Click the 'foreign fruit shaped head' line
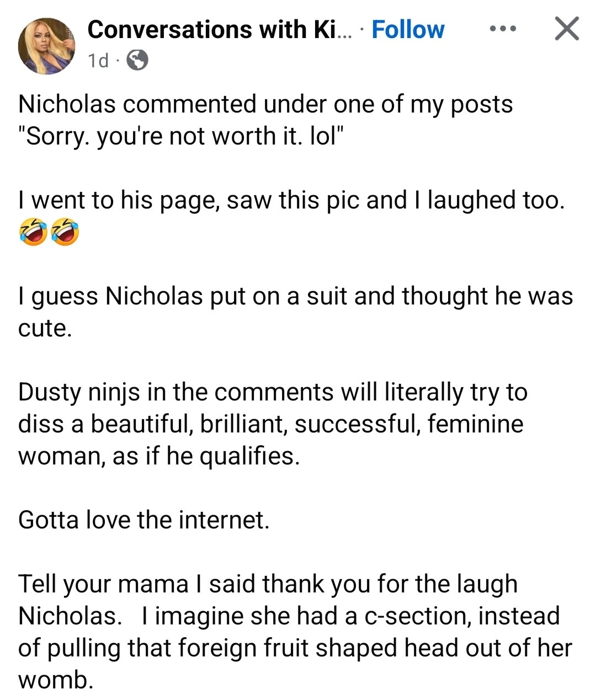The image size is (596, 700). tap(295, 649)
